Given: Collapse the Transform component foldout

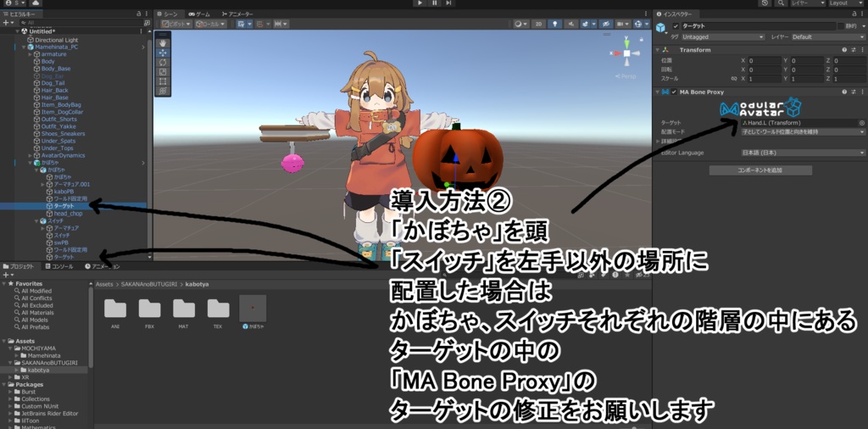Looking at the screenshot, I should [658, 50].
